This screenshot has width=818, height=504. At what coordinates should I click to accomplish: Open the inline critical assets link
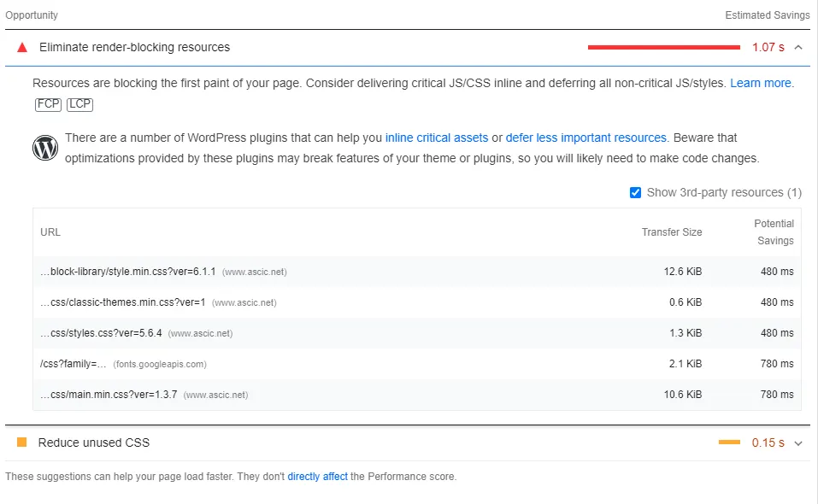437,138
